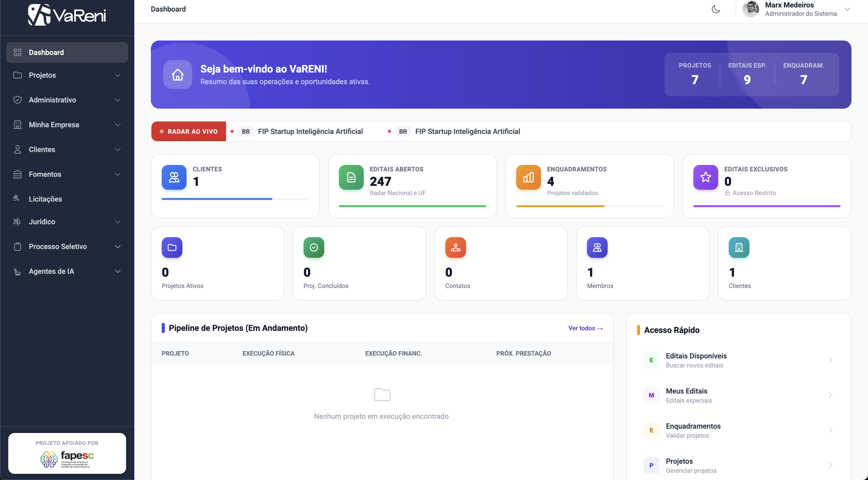Open Projetos Gerenciar projetos quick access
The height and width of the screenshot is (480, 868).
[x=739, y=465]
